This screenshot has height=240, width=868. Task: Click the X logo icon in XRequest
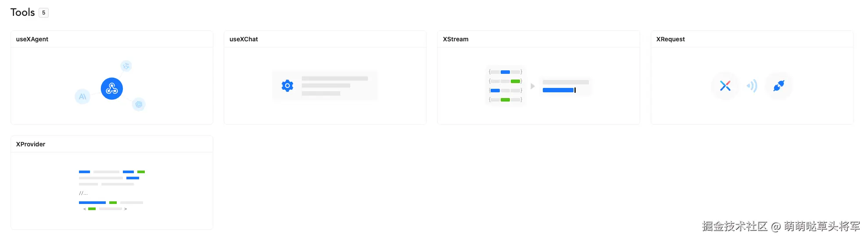[725, 86]
